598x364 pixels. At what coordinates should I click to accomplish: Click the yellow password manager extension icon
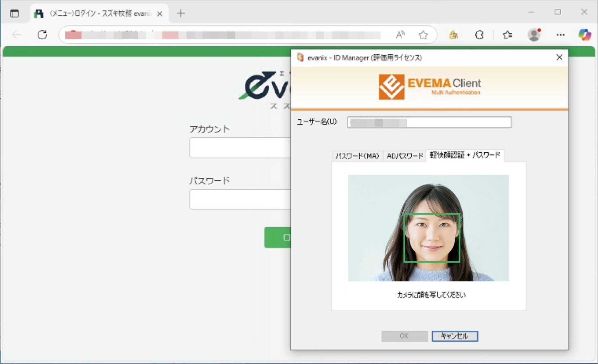(x=454, y=35)
